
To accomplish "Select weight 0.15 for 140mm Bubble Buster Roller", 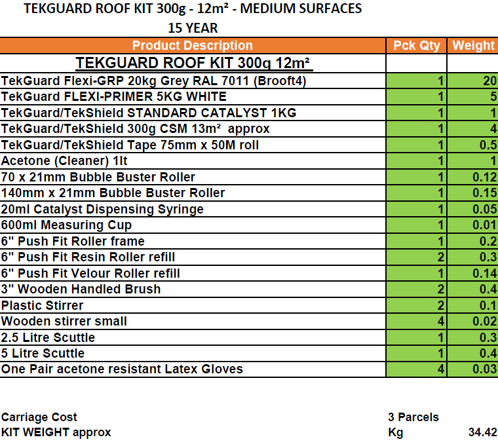I will point(472,193).
